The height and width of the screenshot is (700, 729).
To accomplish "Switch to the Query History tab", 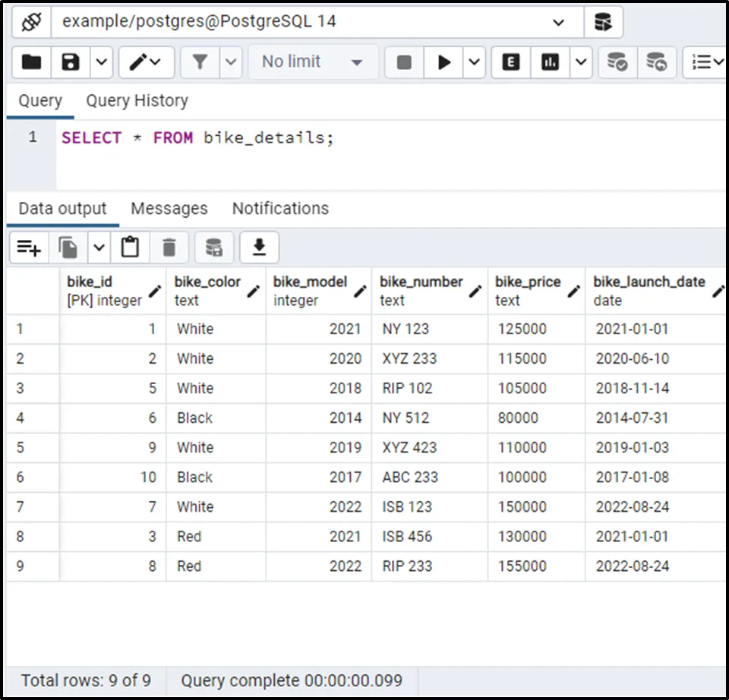I will [137, 101].
